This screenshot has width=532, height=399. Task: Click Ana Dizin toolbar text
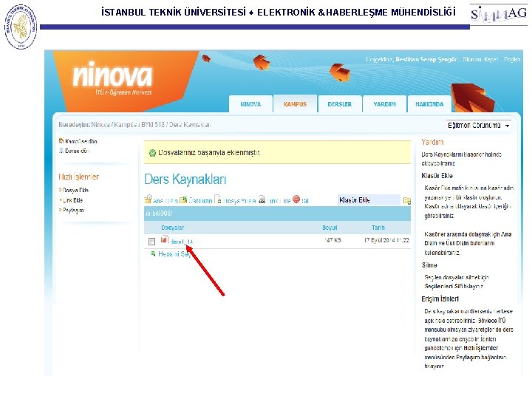tap(166, 201)
